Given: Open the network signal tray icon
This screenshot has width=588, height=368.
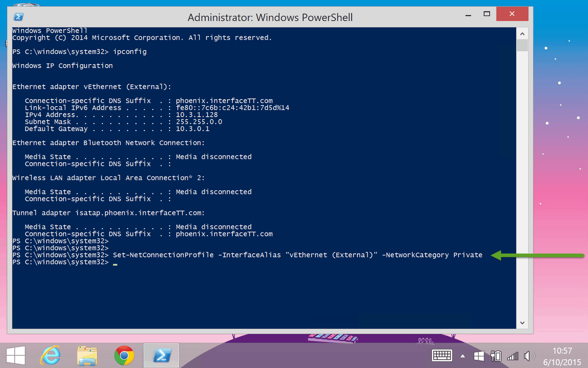Looking at the screenshot, I should pyautogui.click(x=513, y=356).
